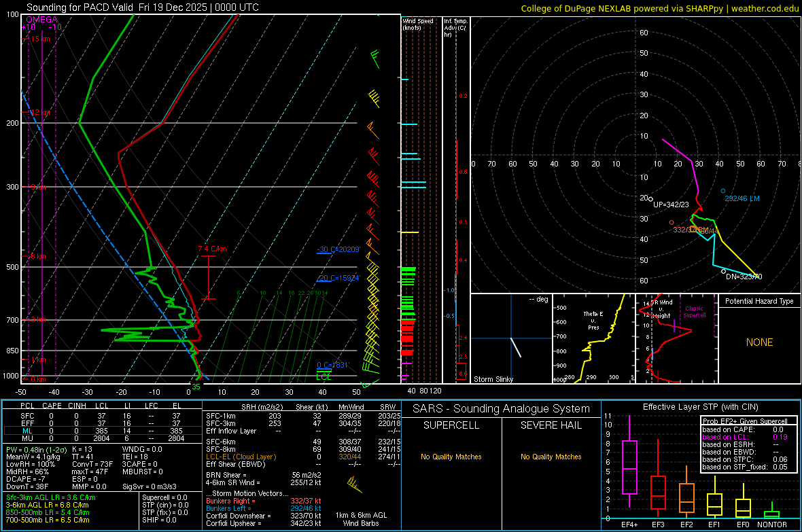
Task: Click the Classic Supercell label
Action: (x=695, y=312)
